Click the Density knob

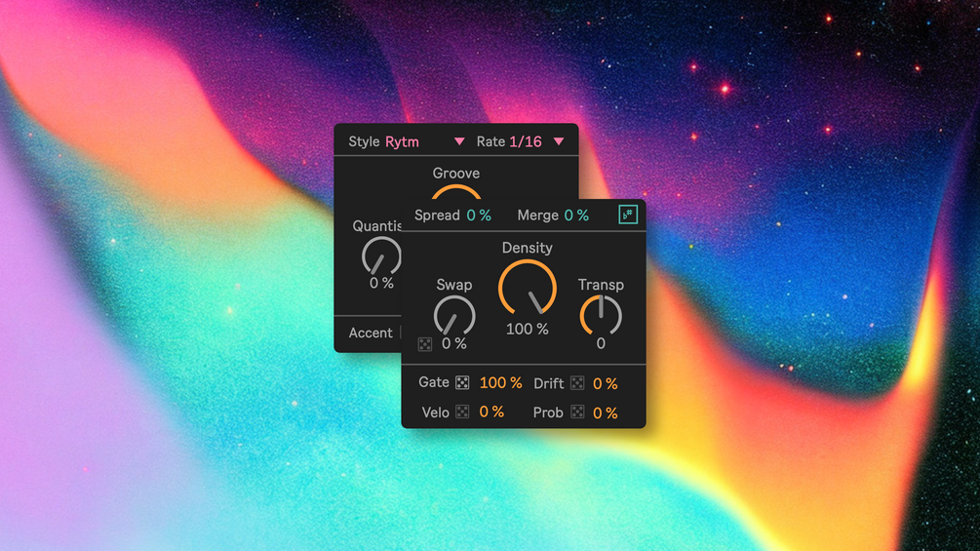click(528, 288)
